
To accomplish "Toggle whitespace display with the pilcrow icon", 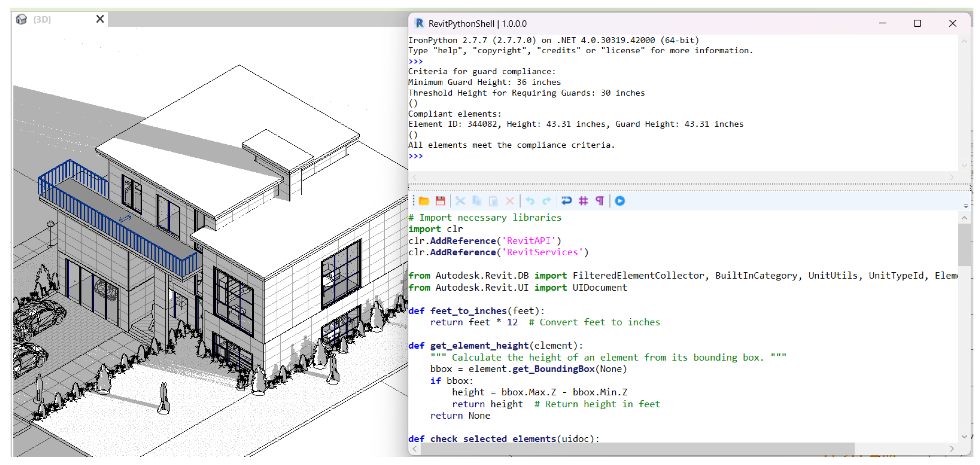I will coord(600,201).
